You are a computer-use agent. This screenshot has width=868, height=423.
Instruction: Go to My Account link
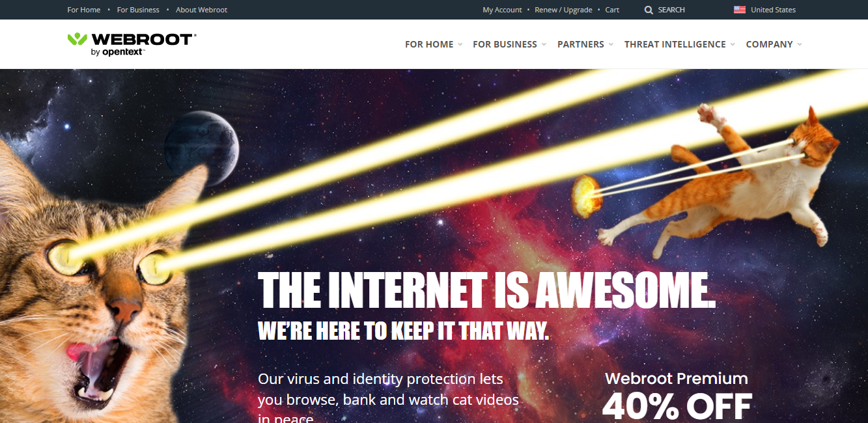(x=502, y=10)
